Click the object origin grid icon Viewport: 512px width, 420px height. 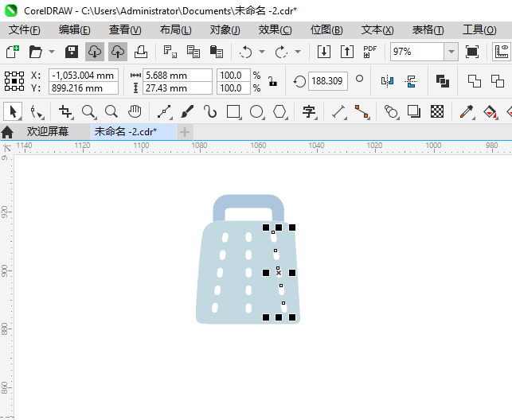coord(14,81)
